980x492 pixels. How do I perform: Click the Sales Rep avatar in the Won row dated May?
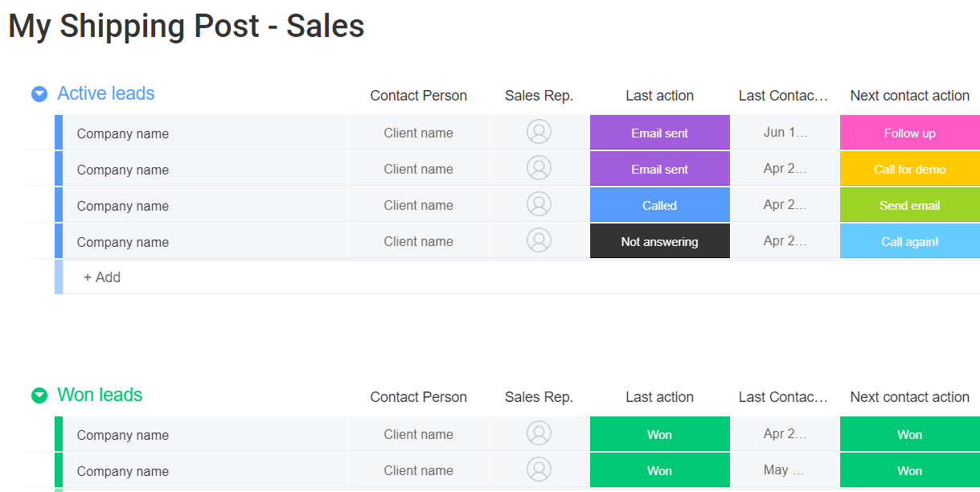tap(539, 469)
